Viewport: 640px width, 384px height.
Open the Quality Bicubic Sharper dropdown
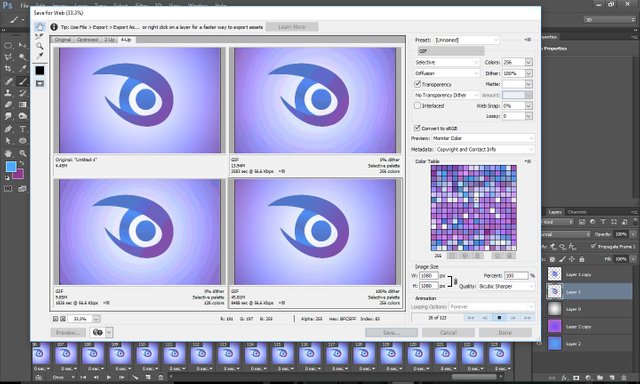pyautogui.click(x=506, y=286)
